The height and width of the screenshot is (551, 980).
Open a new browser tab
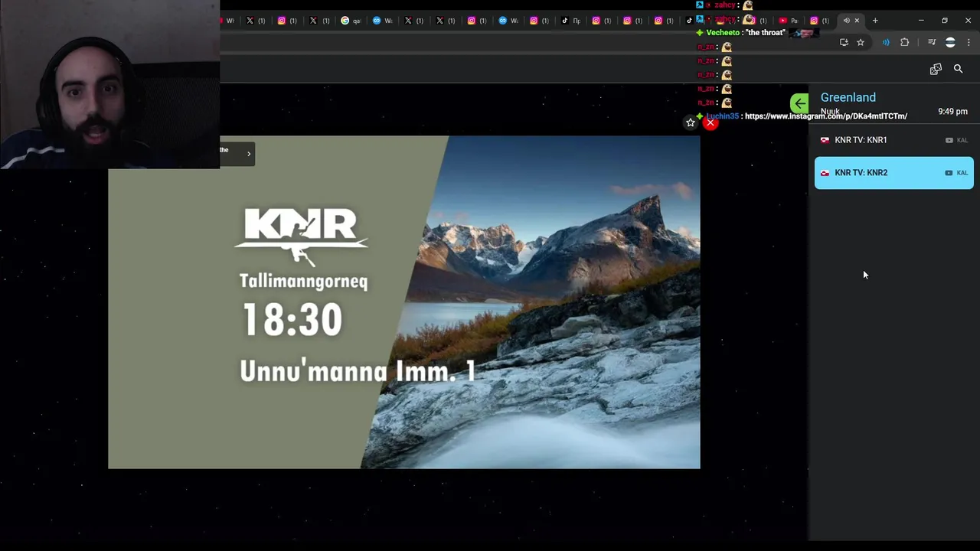pyautogui.click(x=875, y=21)
